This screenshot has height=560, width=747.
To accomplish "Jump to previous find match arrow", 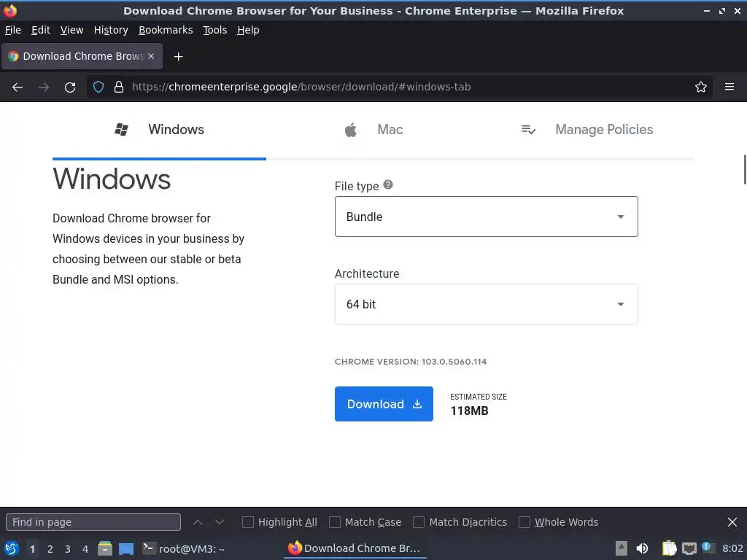I will pyautogui.click(x=198, y=522).
